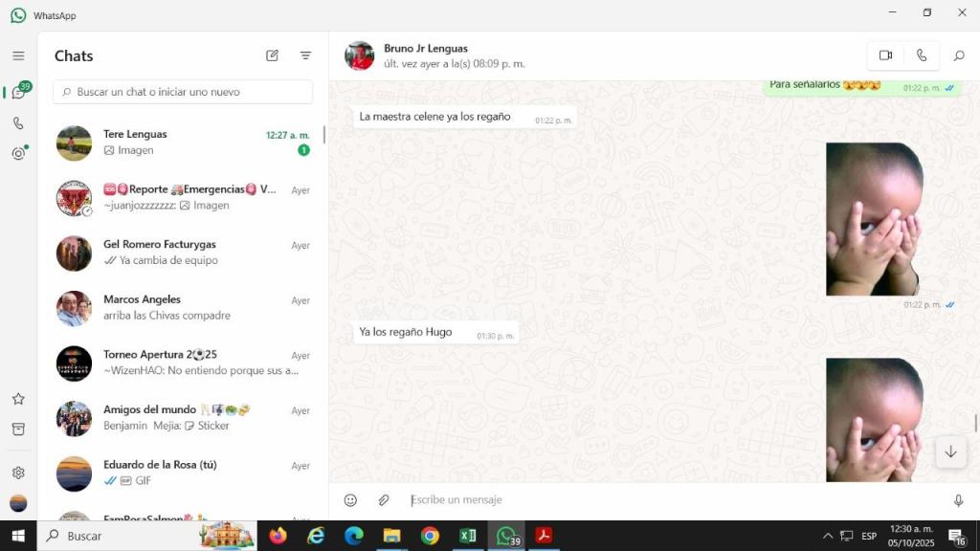Open starred messages in sidebar
980x551 pixels.
[x=18, y=399]
